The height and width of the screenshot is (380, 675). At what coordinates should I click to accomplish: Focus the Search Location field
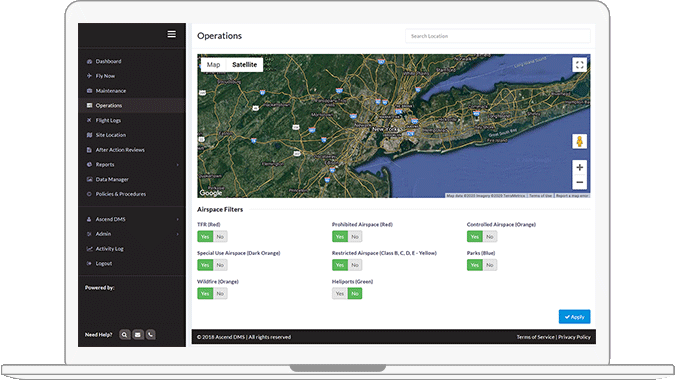(x=498, y=36)
